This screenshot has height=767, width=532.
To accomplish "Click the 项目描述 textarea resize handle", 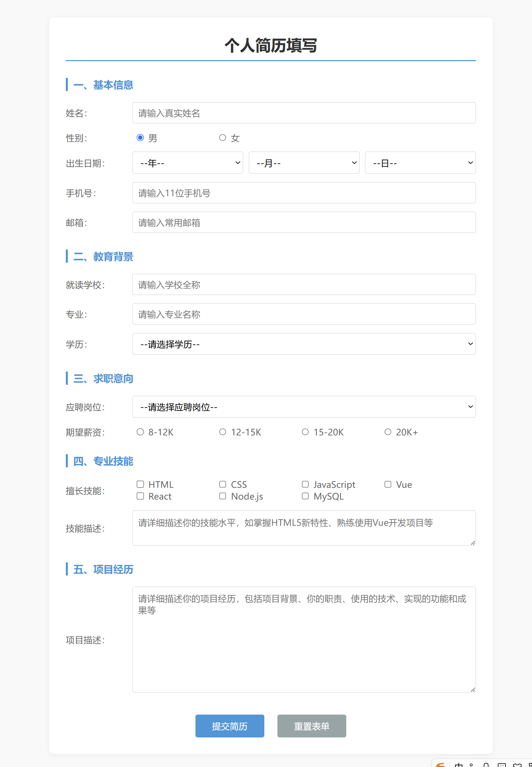I will click(x=473, y=689).
